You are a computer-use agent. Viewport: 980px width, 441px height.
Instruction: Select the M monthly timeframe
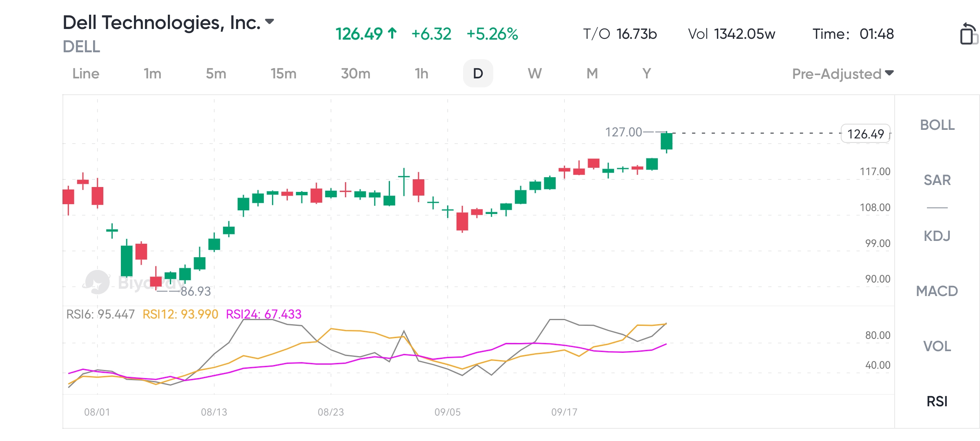click(x=592, y=73)
